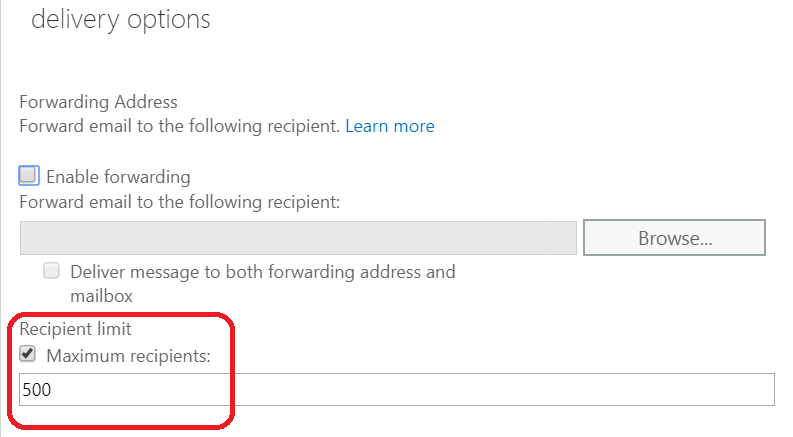Viewport: 793px width, 437px height.
Task: Click the 'Recipient limit' section label
Action: click(76, 328)
